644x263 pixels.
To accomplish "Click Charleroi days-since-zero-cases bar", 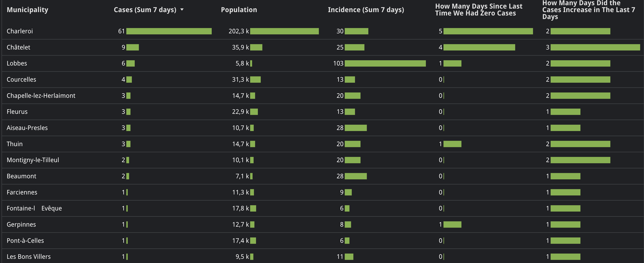I will [x=488, y=31].
